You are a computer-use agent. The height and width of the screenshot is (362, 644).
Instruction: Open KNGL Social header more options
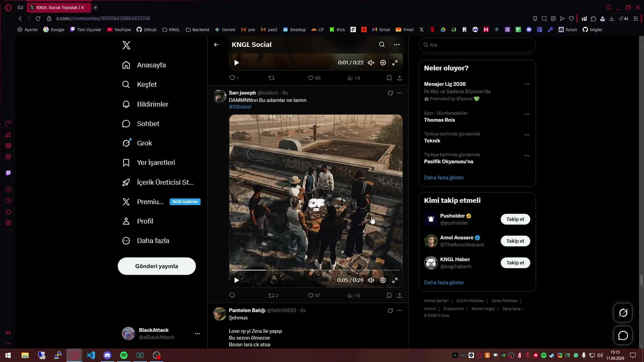point(397,45)
